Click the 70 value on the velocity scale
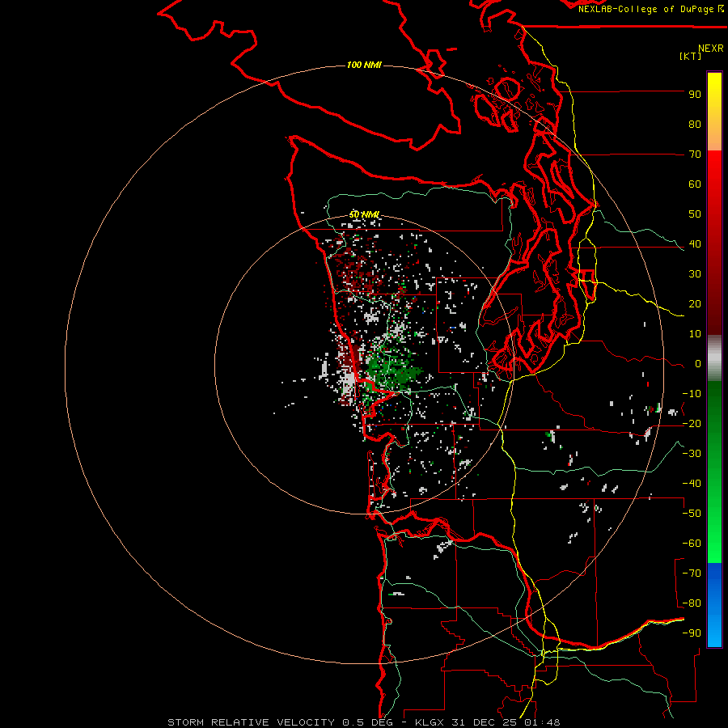 (695, 154)
